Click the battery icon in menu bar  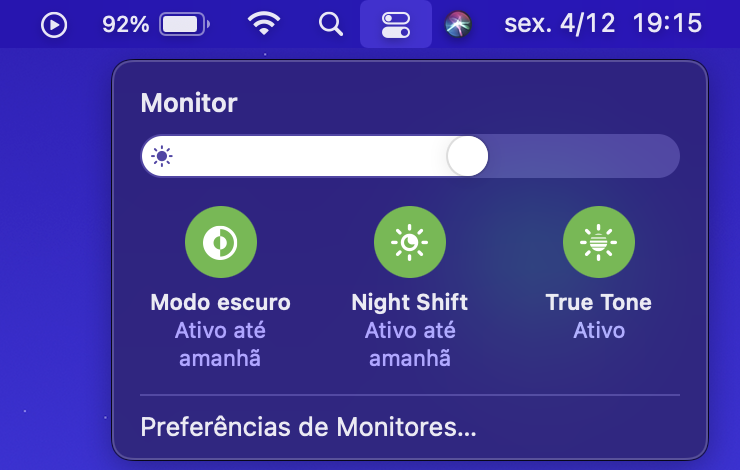(x=185, y=25)
